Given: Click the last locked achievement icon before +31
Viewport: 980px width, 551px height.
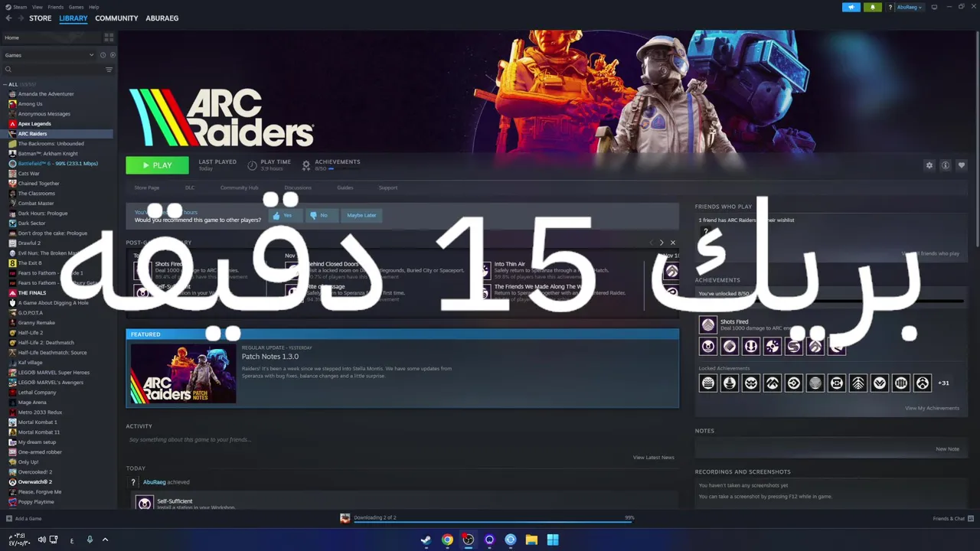Looking at the screenshot, I should coord(923,383).
